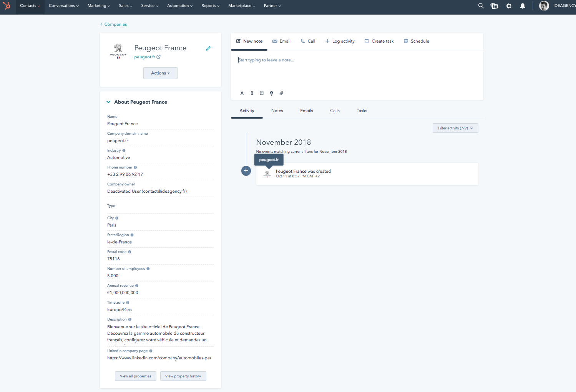Click the State/Region info icon
Viewport: 576px width, 392px height.
click(132, 235)
